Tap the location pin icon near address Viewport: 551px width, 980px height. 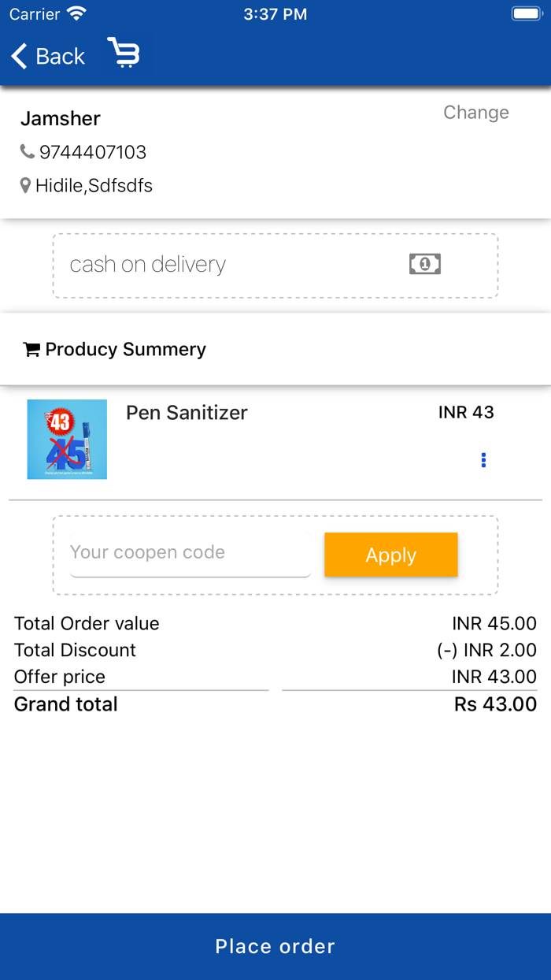(x=26, y=186)
